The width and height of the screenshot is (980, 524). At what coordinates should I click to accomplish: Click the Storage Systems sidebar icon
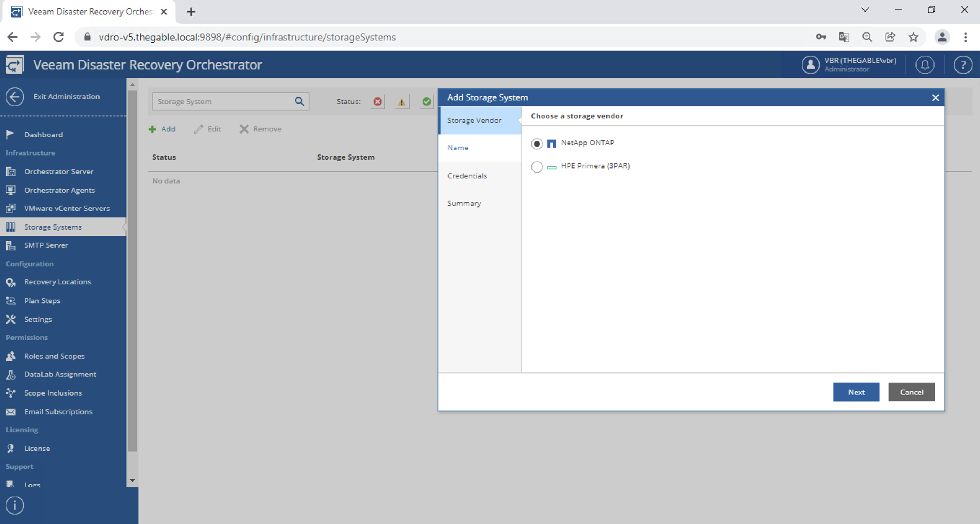(x=11, y=227)
